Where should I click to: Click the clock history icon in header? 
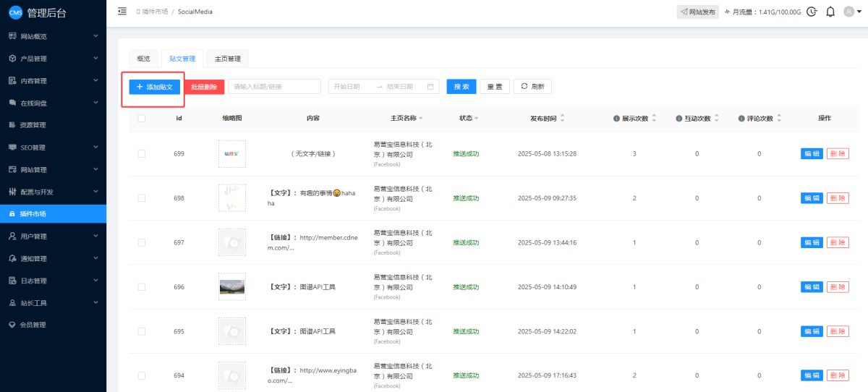click(812, 12)
